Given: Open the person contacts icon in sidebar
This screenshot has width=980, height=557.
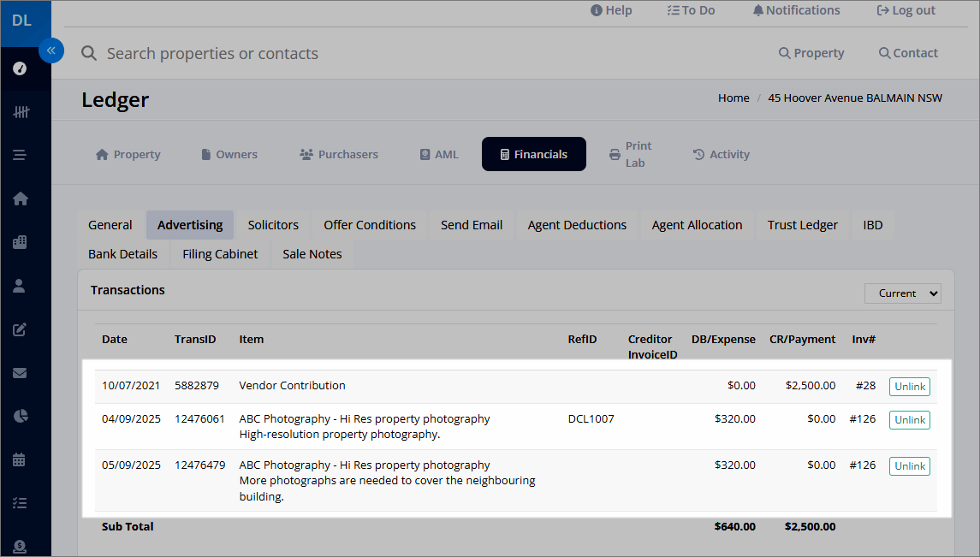Looking at the screenshot, I should (x=20, y=286).
